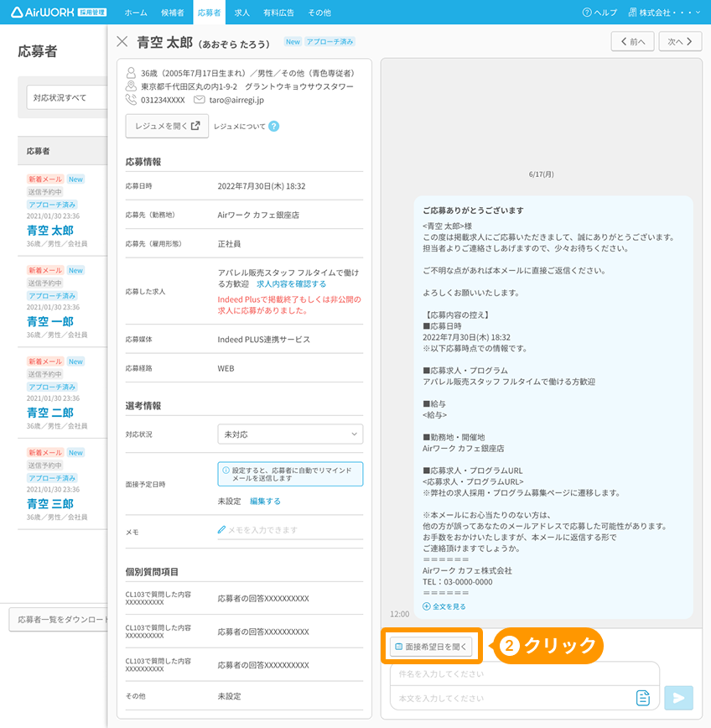Click the email taro@airregi.jp
This screenshot has height=728, width=711.
236,100
